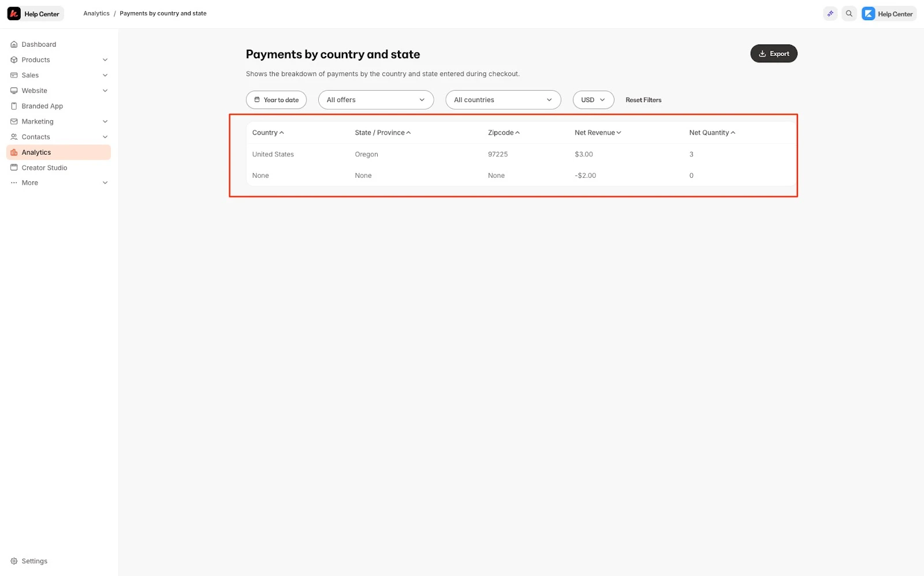
Task: Expand the Contacts section chevron
Action: [x=105, y=137]
